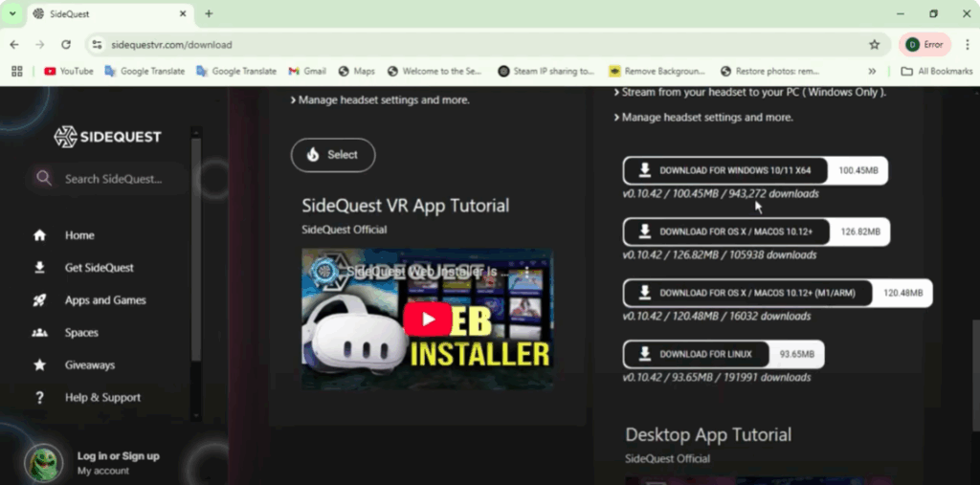Click Log in or Sign up
Image resolution: width=980 pixels, height=485 pixels.
[x=118, y=455]
